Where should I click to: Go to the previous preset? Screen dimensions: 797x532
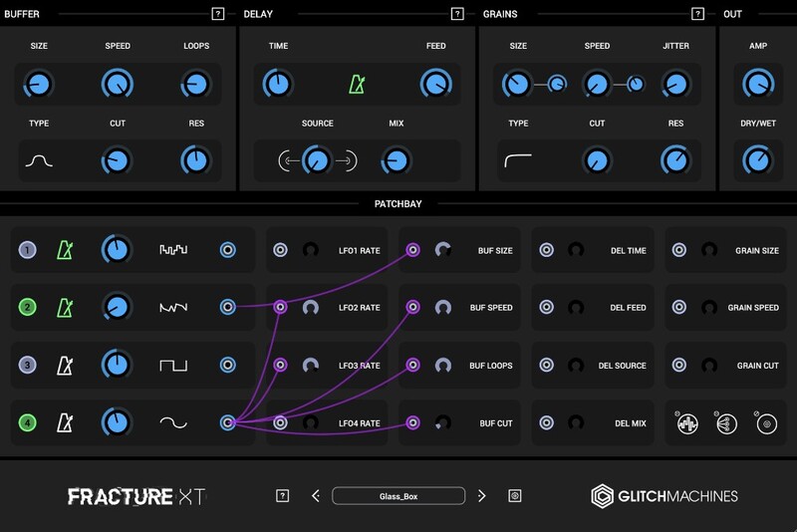(x=316, y=496)
